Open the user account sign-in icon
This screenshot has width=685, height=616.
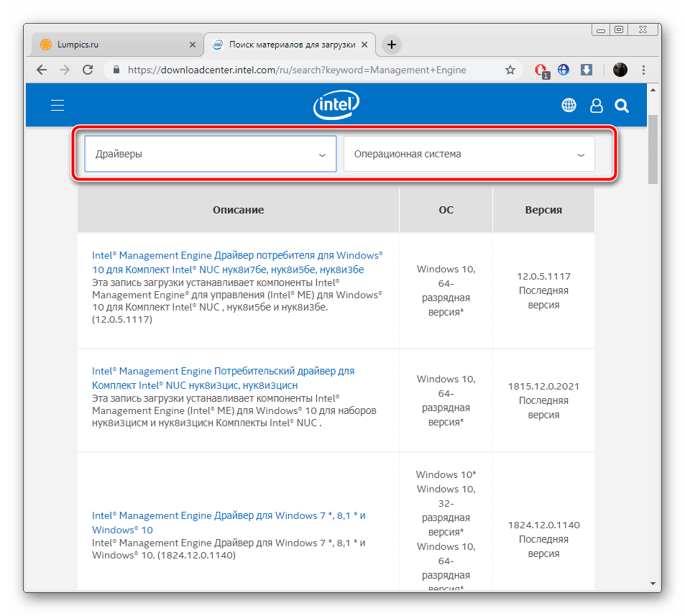[x=596, y=106]
